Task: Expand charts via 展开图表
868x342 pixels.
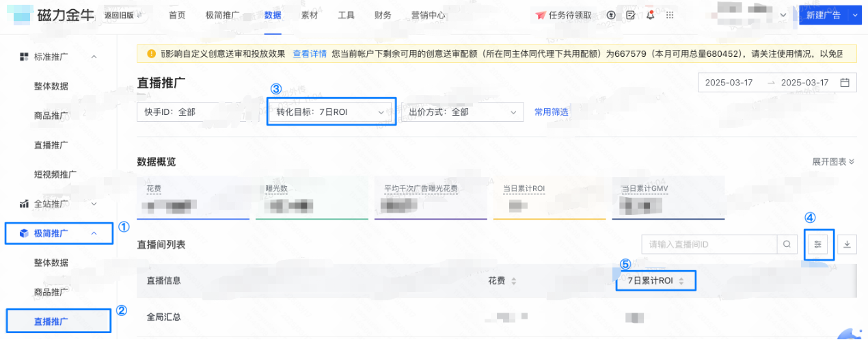Action: coord(833,162)
